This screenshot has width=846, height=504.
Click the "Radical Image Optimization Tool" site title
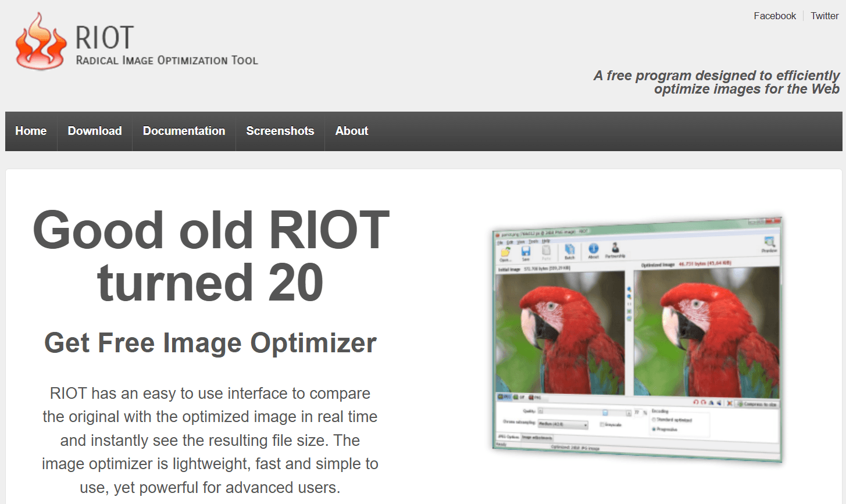pos(167,60)
